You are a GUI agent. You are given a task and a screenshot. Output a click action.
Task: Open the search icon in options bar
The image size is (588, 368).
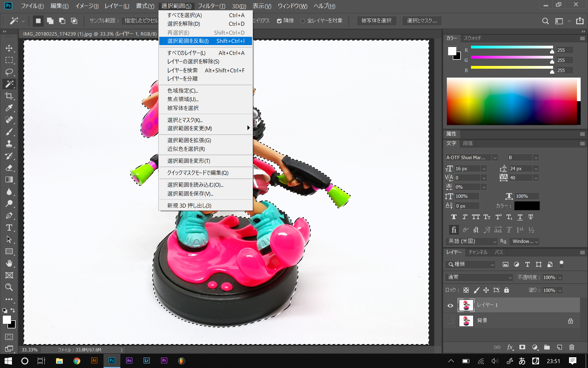(545, 21)
